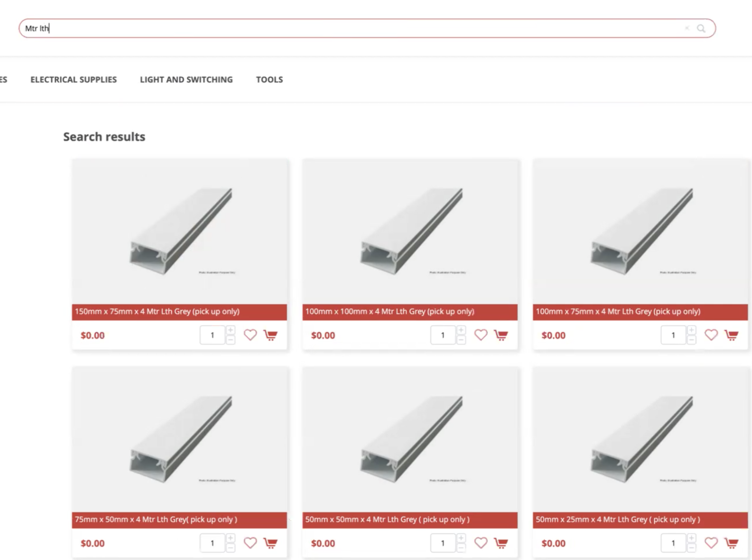View 150mm x 75mm trunking product image
Screen dimensions: 752x560
coord(179,231)
